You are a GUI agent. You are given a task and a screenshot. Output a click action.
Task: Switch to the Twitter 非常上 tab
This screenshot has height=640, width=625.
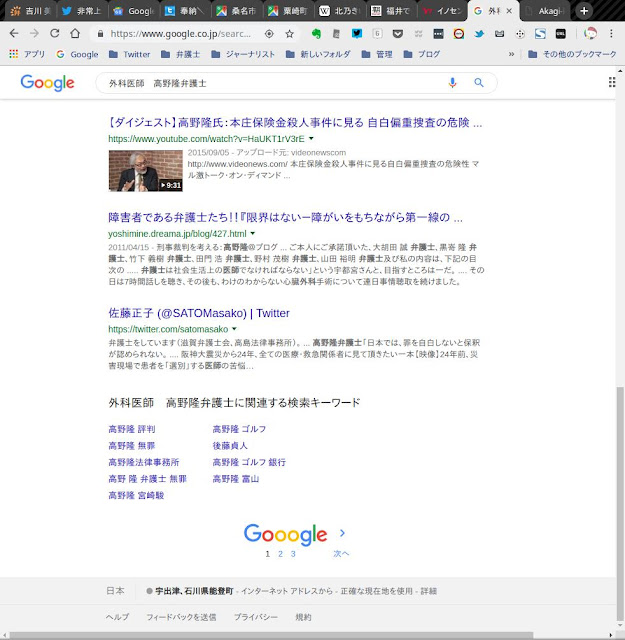(82, 11)
